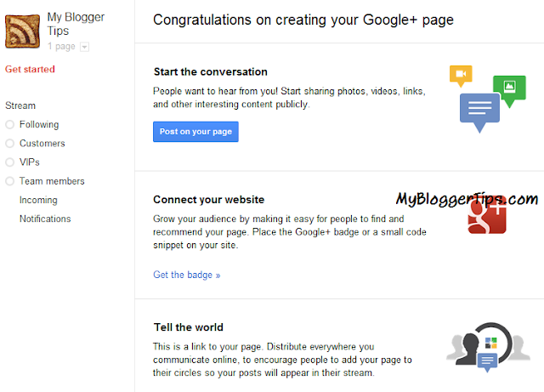Click the Tell the world circles illustration

(488, 347)
